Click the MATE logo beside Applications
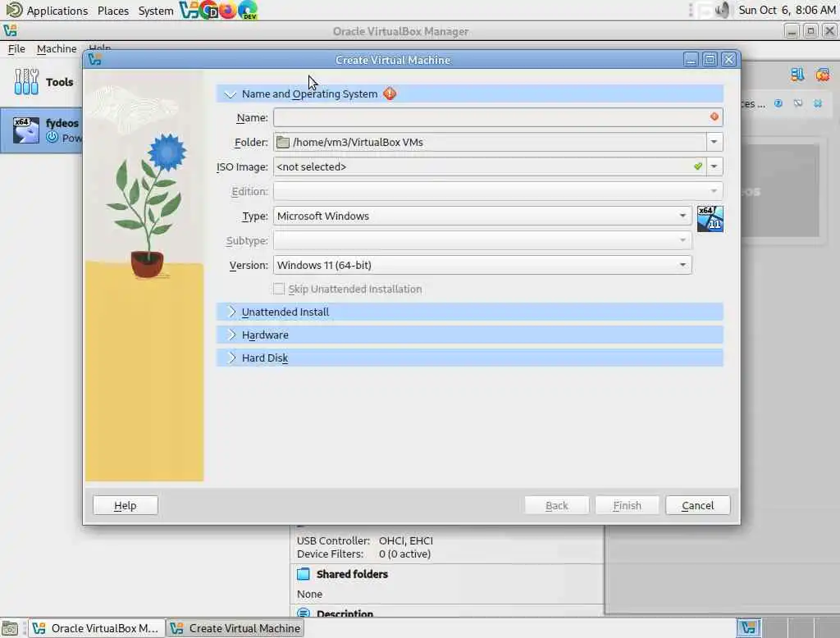The image size is (840, 638). tap(14, 10)
